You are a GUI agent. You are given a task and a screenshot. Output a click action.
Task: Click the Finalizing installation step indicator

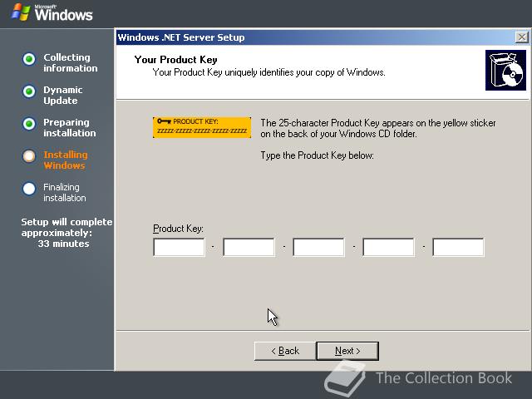click(29, 189)
